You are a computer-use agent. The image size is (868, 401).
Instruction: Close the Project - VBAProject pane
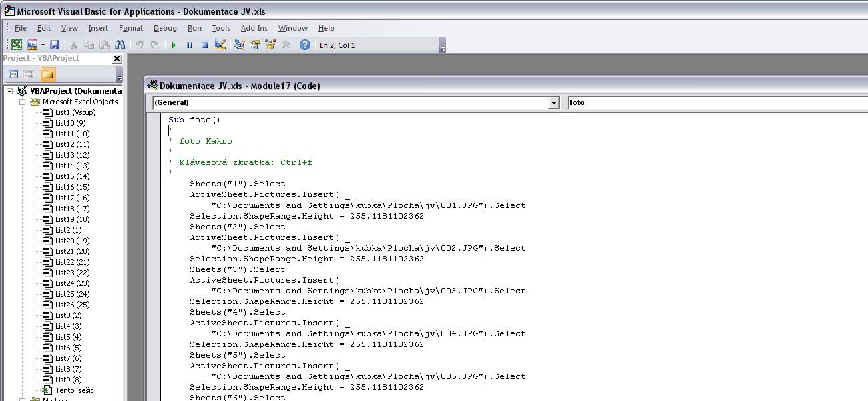click(x=117, y=59)
